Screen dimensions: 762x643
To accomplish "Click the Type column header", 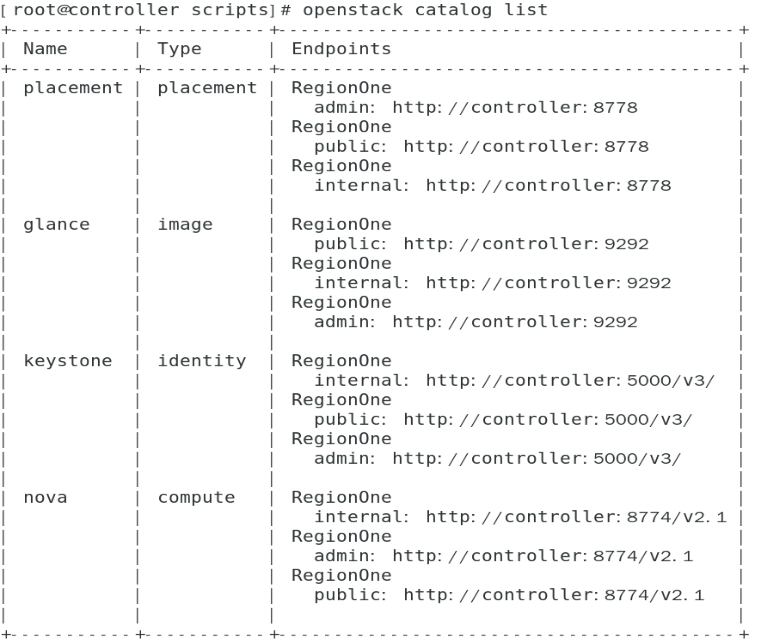I will coord(179,49).
